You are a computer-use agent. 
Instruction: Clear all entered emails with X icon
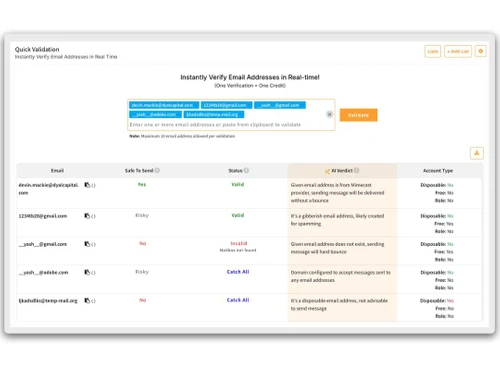[329, 114]
